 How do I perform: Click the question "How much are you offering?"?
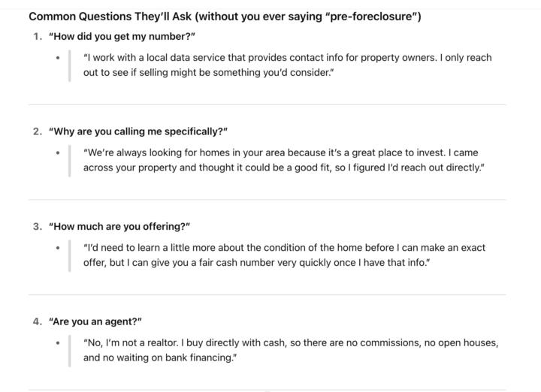point(119,227)
